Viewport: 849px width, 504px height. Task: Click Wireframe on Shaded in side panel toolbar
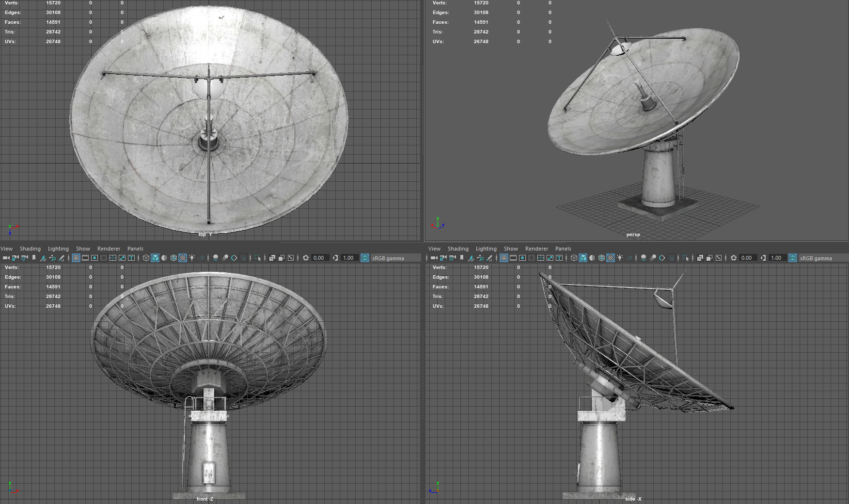click(x=601, y=258)
